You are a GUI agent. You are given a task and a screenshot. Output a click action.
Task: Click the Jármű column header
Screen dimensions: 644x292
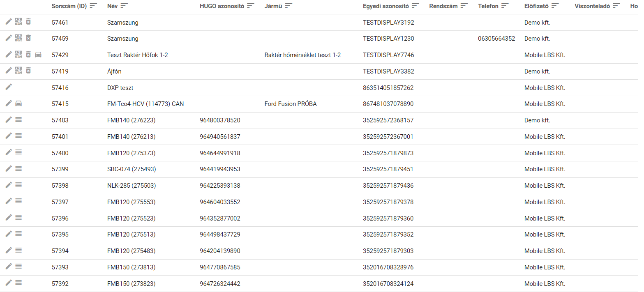point(273,6)
